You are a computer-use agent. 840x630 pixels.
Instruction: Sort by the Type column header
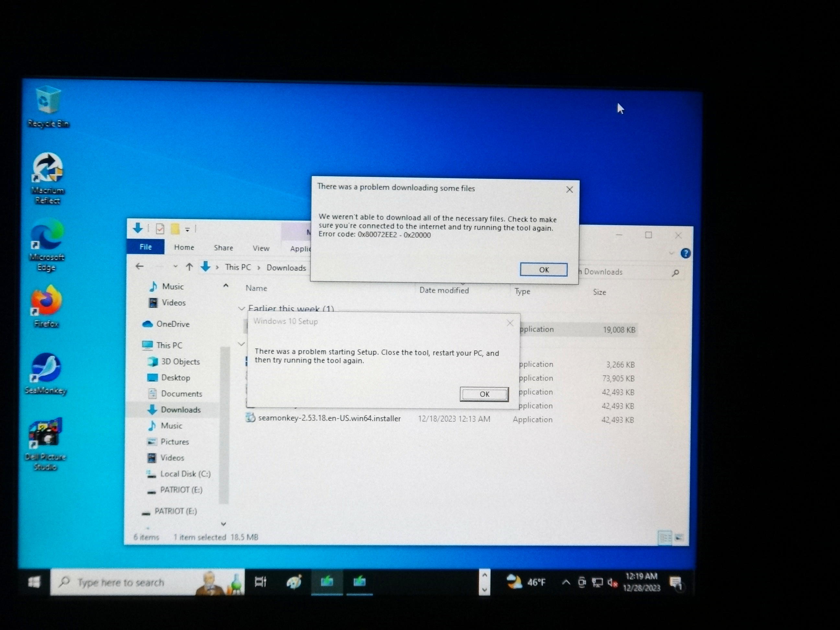(522, 291)
